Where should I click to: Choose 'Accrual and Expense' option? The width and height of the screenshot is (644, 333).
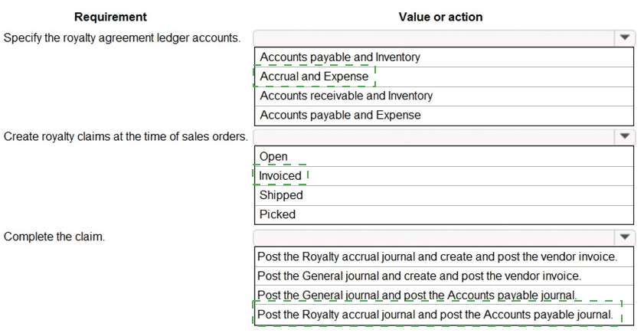(x=314, y=77)
